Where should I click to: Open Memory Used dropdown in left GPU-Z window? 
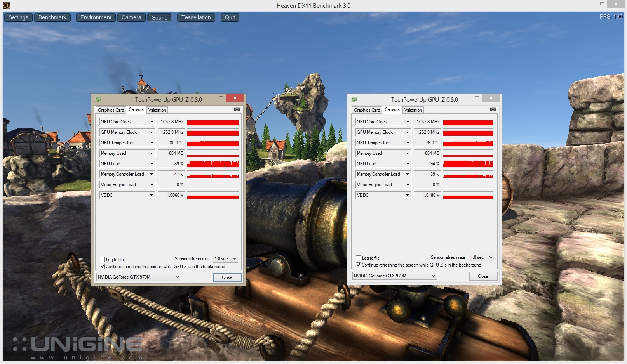point(152,153)
